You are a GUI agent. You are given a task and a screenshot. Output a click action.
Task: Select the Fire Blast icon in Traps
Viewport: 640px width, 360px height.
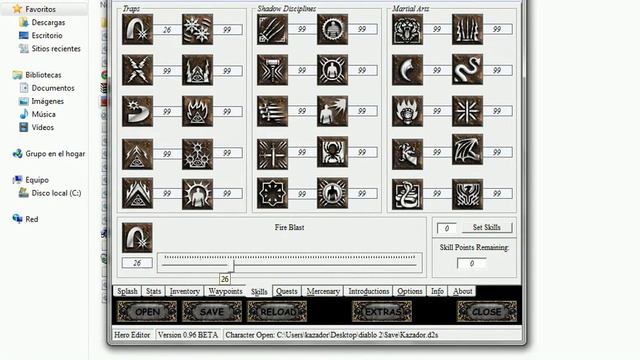click(x=138, y=29)
